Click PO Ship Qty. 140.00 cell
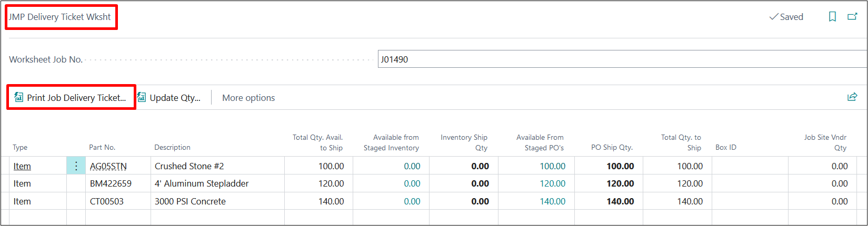Viewport: 868px width, 226px height. point(620,201)
